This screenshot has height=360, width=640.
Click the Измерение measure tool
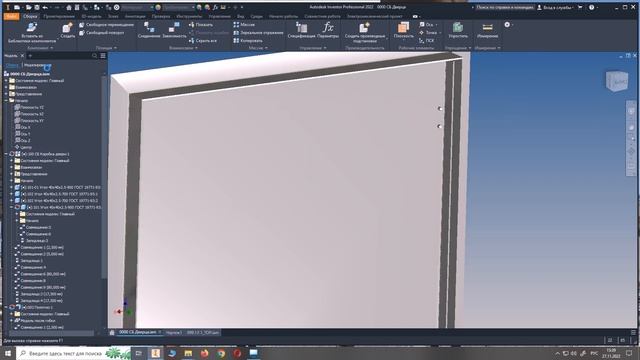[487, 30]
